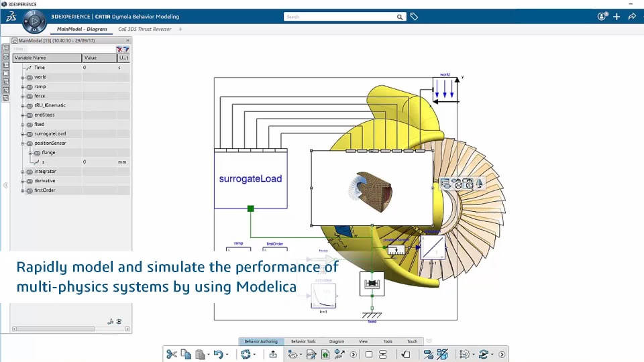This screenshot has height=362, width=644.
Task: Click the blue funnel filter icon
Action: (126, 49)
